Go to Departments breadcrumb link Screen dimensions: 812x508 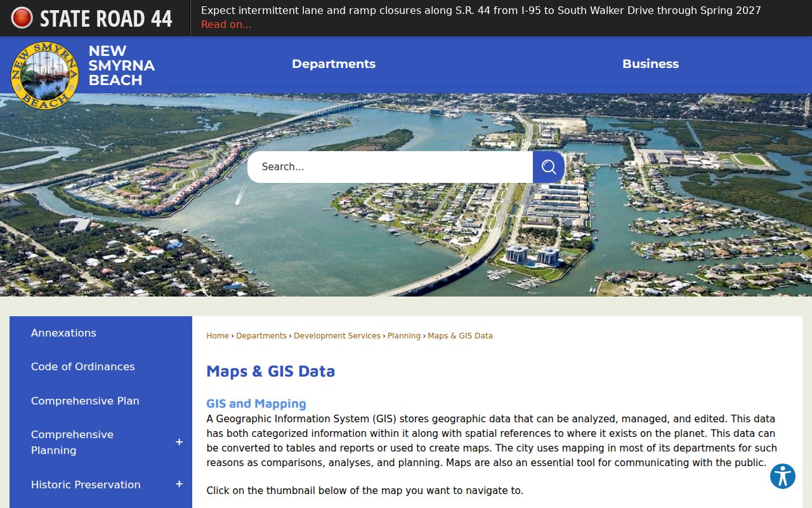pyautogui.click(x=261, y=336)
